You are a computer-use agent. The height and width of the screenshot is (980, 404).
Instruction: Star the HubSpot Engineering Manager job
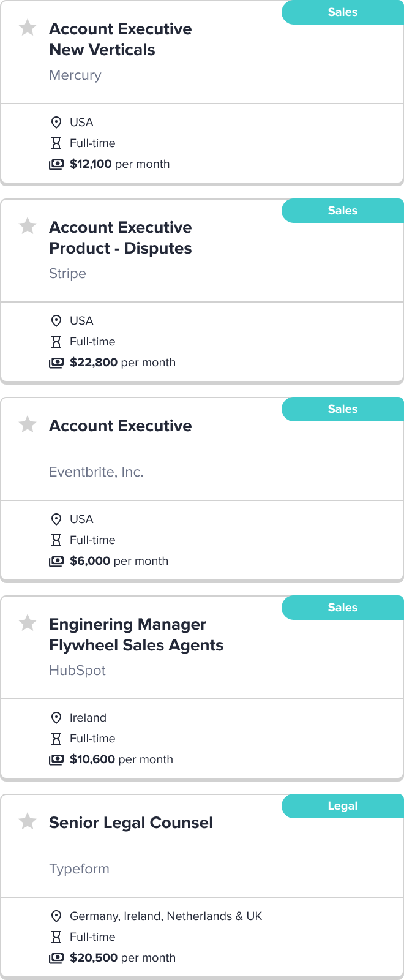[x=28, y=623]
